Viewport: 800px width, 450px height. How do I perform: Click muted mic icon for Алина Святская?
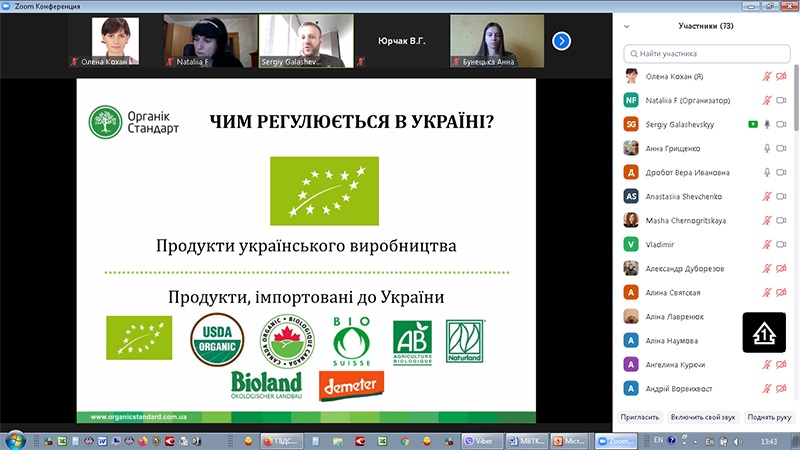click(x=766, y=292)
